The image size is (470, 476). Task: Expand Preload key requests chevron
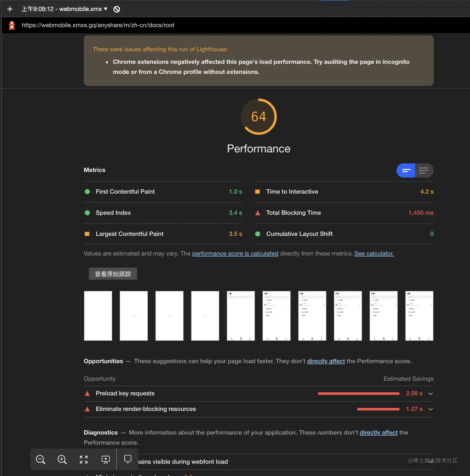tap(431, 394)
